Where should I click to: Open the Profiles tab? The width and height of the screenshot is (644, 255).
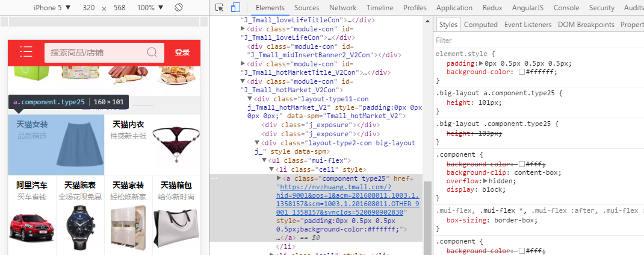click(x=415, y=7)
